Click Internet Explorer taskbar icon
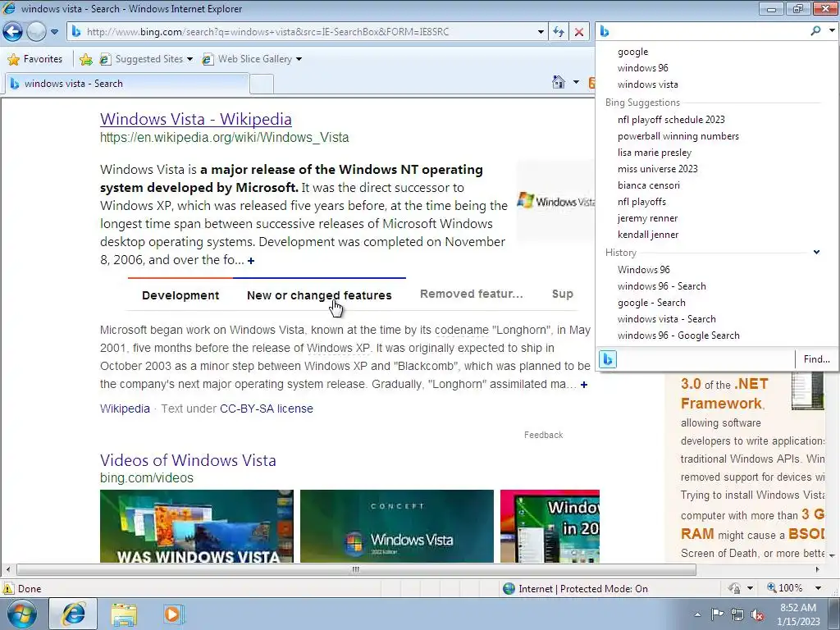Image resolution: width=840 pixels, height=630 pixels. [73, 614]
